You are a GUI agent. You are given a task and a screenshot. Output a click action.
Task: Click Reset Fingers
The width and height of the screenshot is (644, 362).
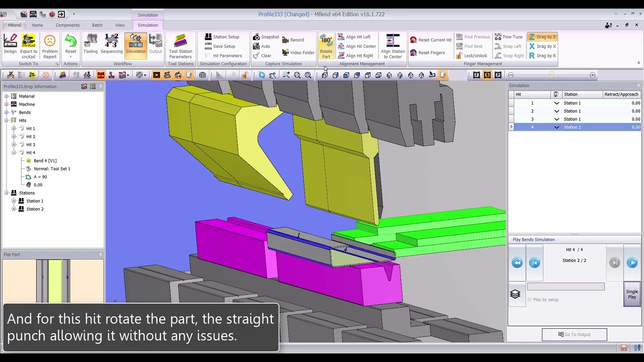coord(428,52)
